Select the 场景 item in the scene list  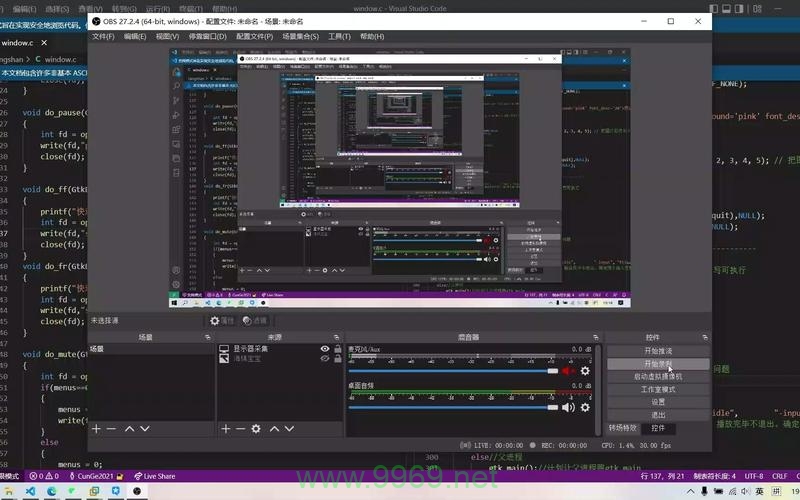pyautogui.click(x=152, y=349)
